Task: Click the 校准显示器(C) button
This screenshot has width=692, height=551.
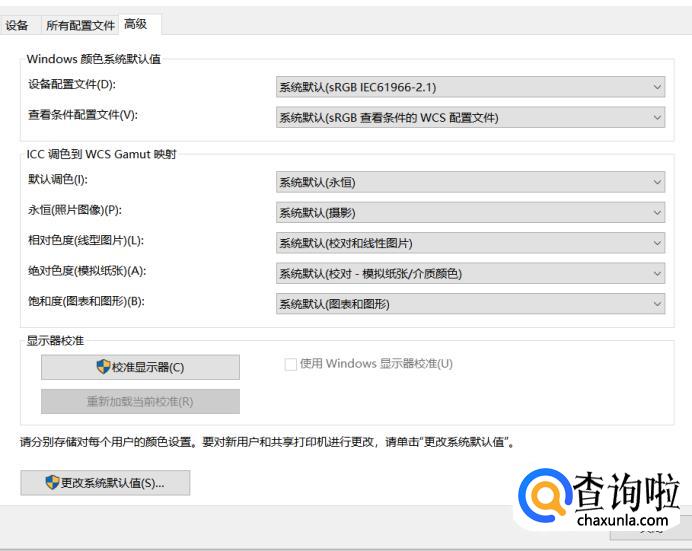Action: click(140, 367)
